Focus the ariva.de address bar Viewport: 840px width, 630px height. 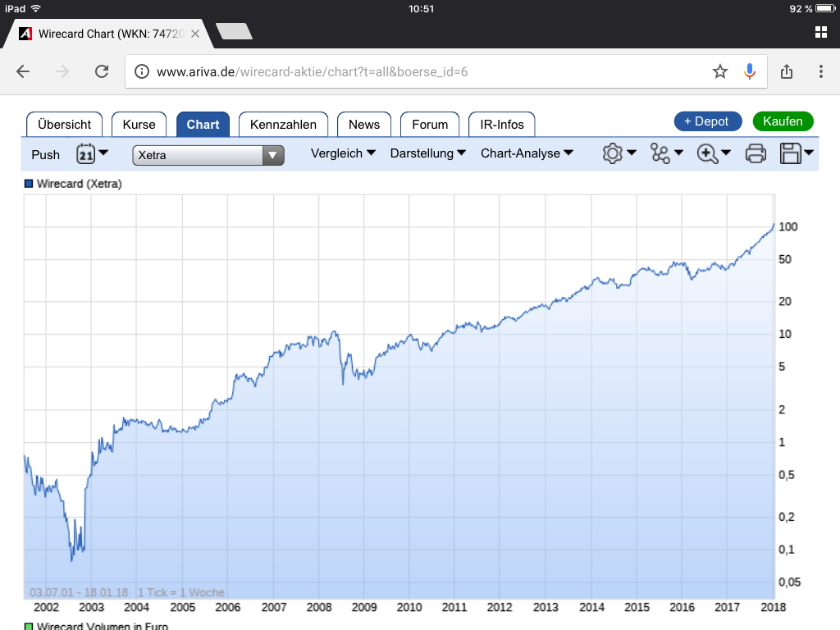[x=445, y=71]
